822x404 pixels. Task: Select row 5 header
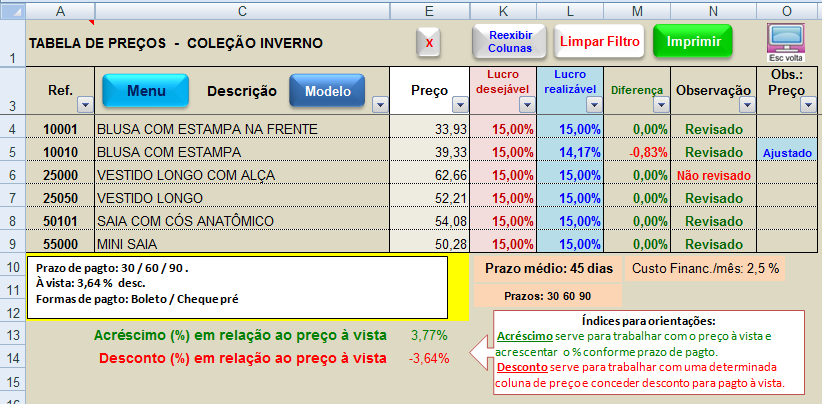tap(13, 152)
